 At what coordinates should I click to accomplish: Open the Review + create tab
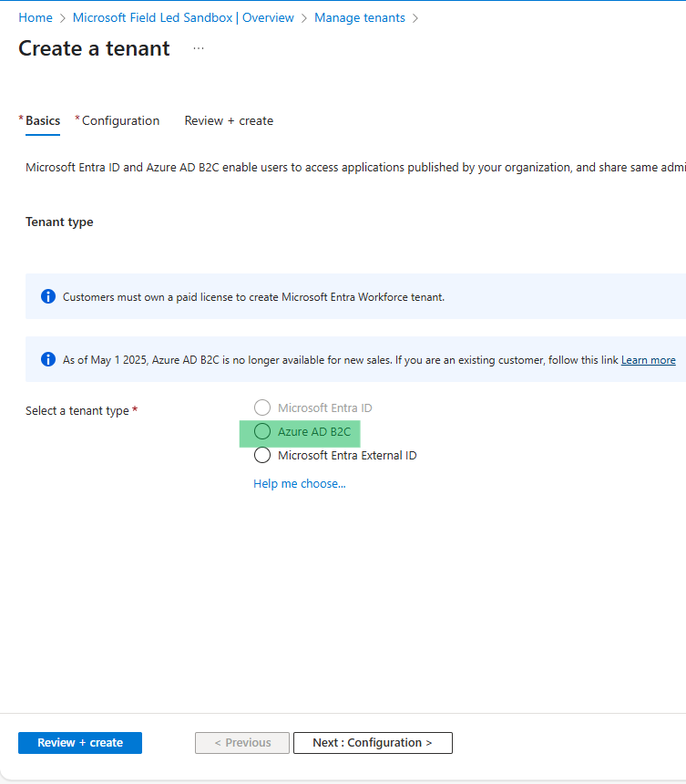pyautogui.click(x=229, y=120)
